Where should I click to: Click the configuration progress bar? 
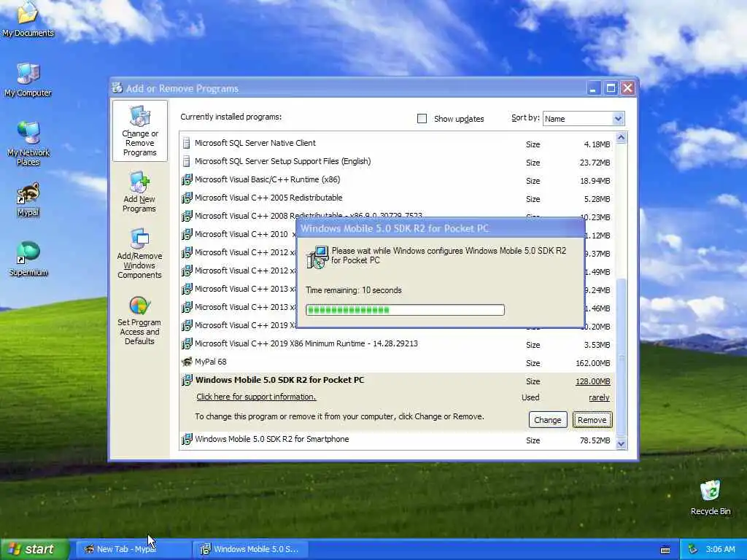click(405, 310)
